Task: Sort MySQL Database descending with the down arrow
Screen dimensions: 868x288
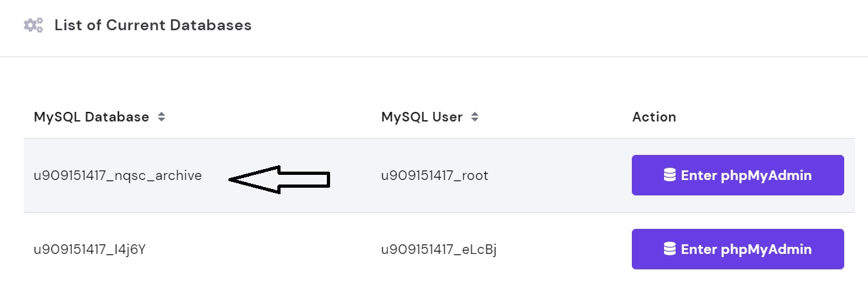Action: point(162,120)
